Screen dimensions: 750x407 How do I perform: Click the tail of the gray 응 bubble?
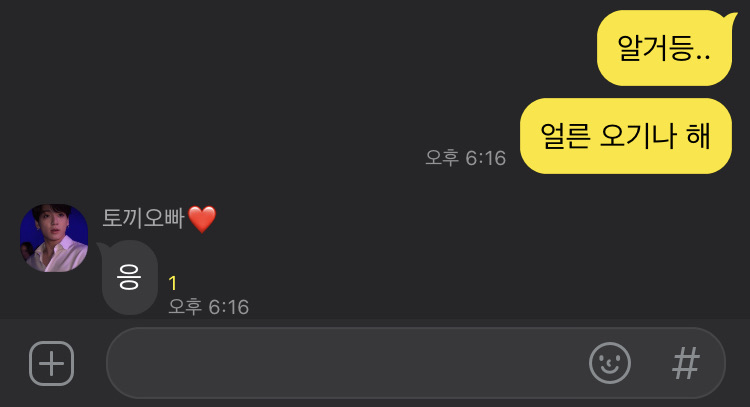tap(102, 246)
